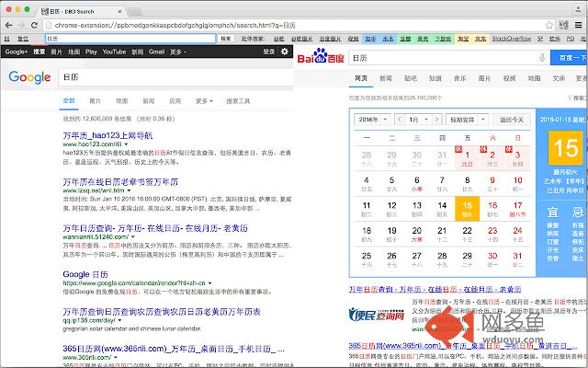Focus the Google search box
The height and width of the screenshot is (368, 588).
coord(175,77)
